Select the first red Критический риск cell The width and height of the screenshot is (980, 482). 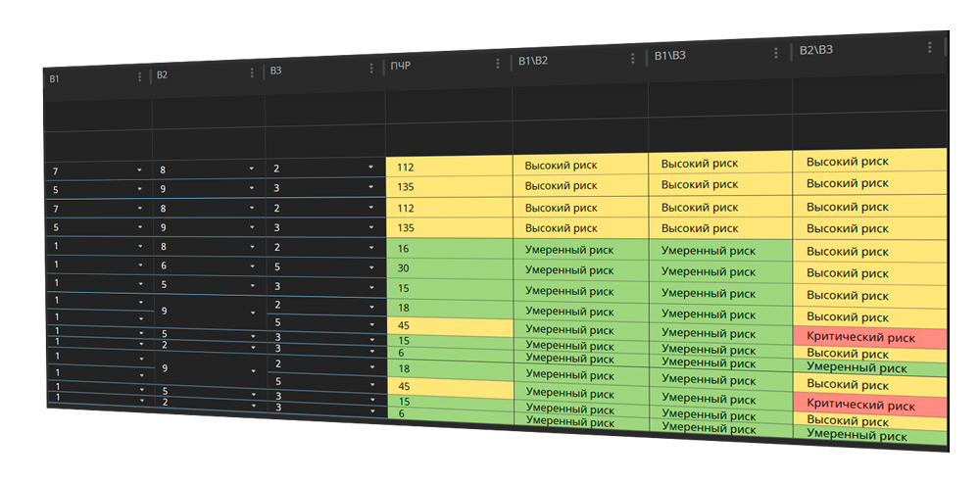pos(870,337)
